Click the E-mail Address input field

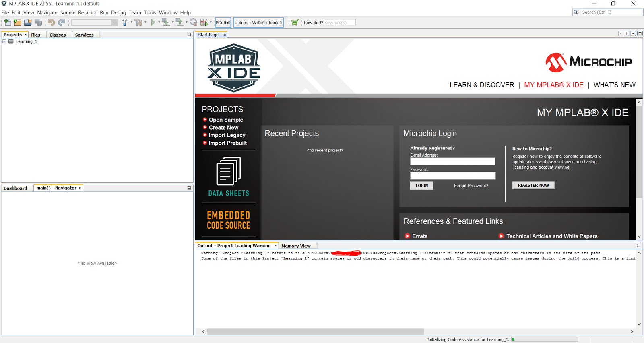coord(453,161)
